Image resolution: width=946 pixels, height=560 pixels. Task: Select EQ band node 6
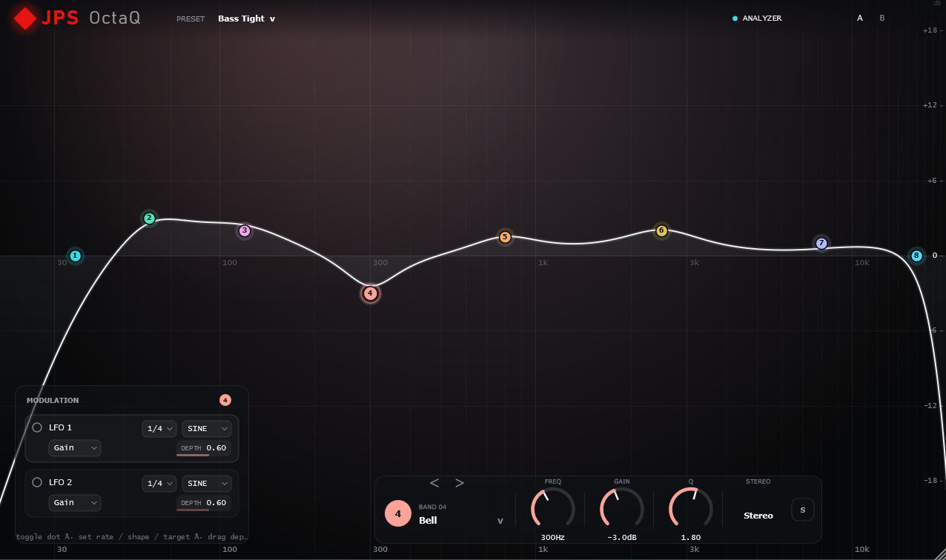tap(661, 230)
